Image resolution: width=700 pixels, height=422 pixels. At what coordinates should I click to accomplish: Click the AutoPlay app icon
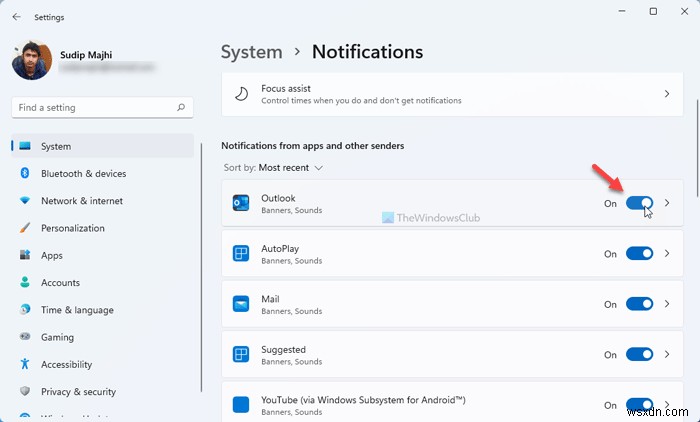click(241, 254)
